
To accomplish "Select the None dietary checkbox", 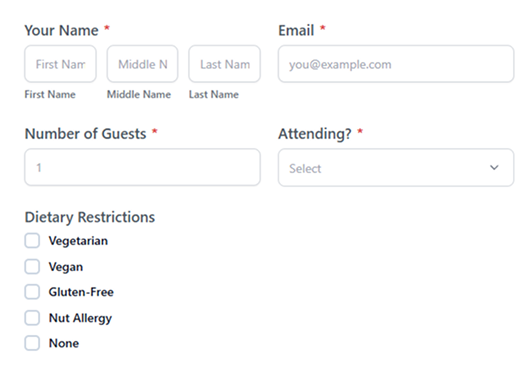I will click(x=32, y=343).
